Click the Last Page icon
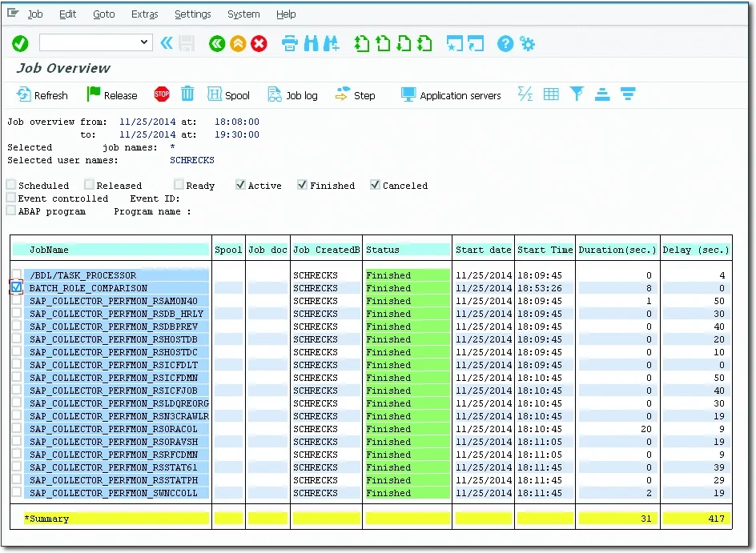 pos(424,44)
